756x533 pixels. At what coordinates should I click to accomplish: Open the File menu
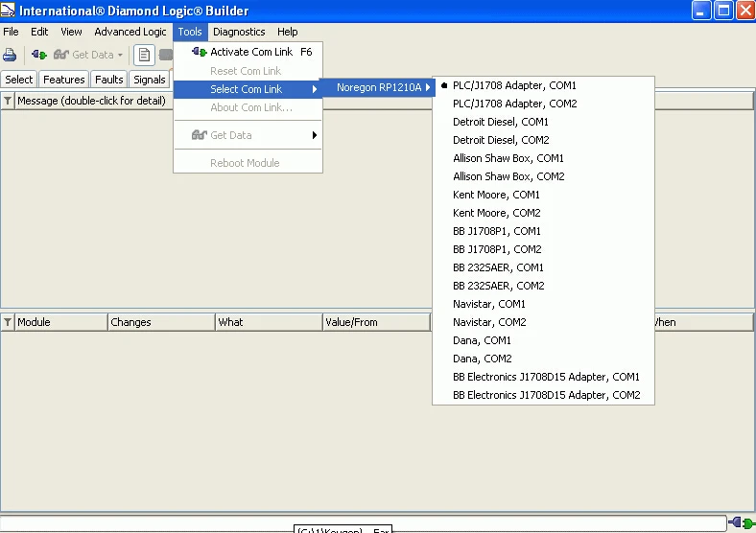[11, 32]
